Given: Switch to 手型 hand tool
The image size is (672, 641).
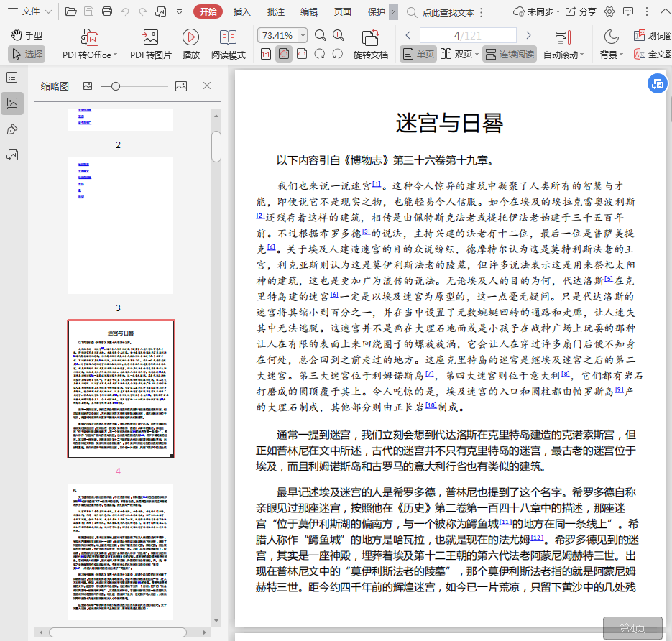Looking at the screenshot, I should (x=27, y=35).
